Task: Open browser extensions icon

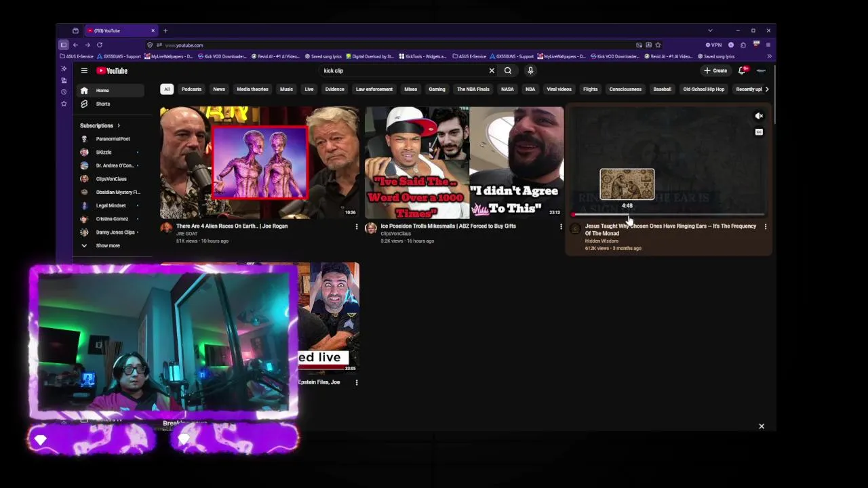Action: tap(743, 45)
